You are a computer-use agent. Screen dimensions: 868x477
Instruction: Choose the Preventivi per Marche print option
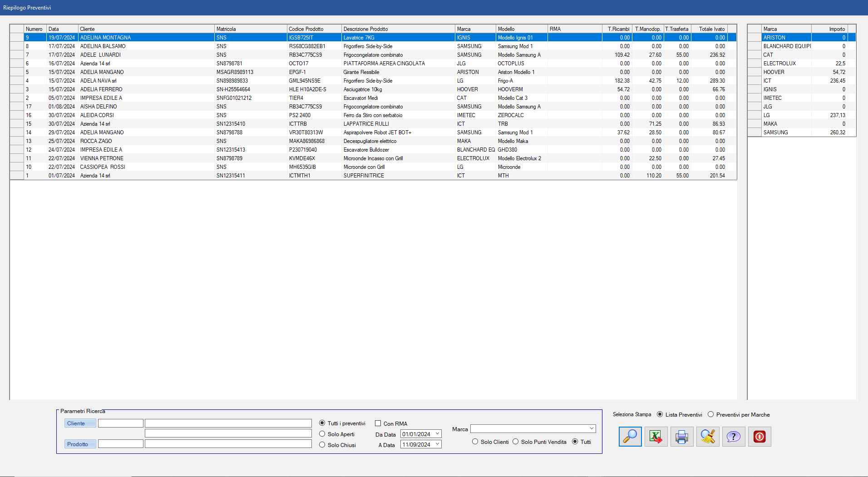[x=711, y=414]
